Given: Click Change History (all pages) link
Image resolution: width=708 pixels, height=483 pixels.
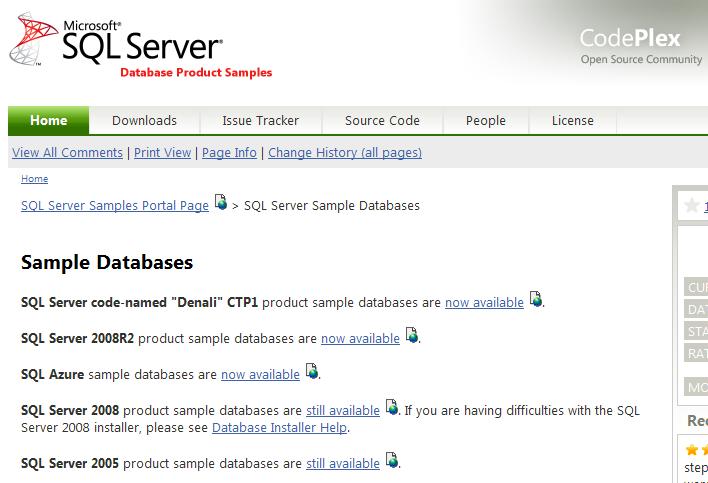Looking at the screenshot, I should point(345,153).
